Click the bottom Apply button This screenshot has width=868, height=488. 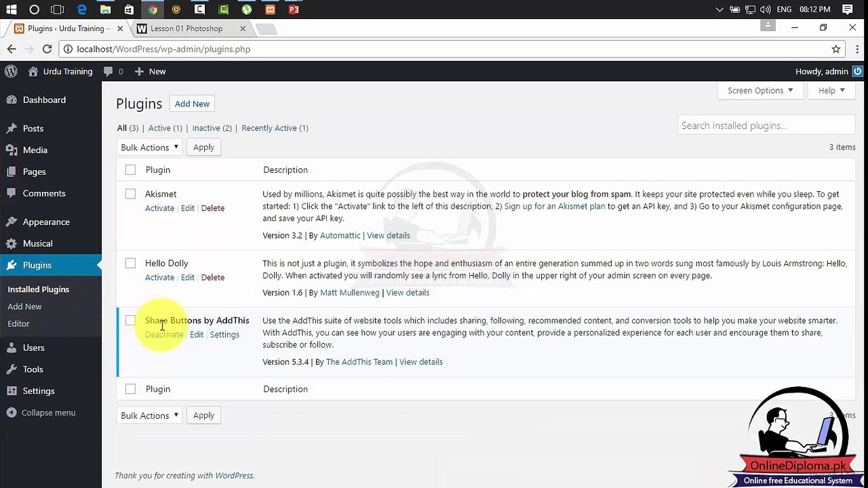pos(203,415)
